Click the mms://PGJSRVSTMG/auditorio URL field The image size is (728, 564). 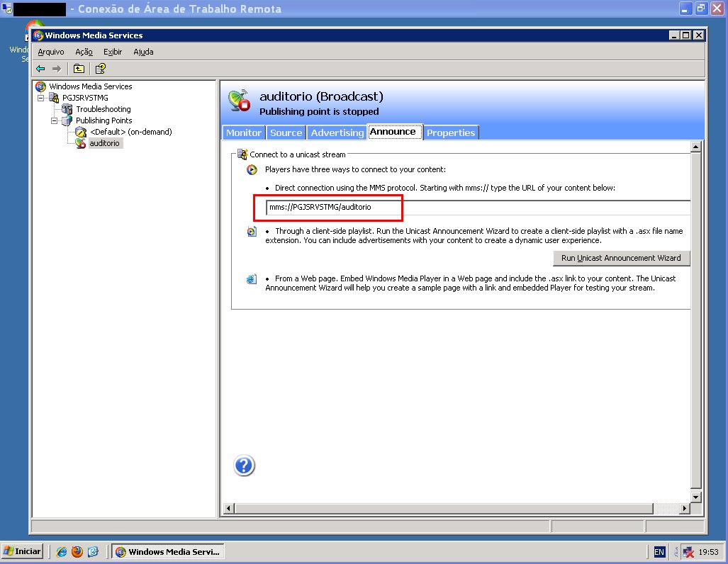478,207
